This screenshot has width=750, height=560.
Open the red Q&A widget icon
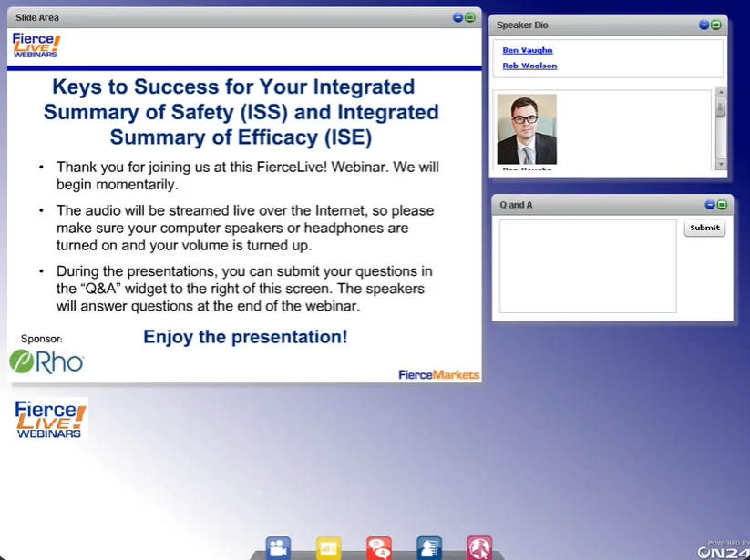pyautogui.click(x=379, y=548)
